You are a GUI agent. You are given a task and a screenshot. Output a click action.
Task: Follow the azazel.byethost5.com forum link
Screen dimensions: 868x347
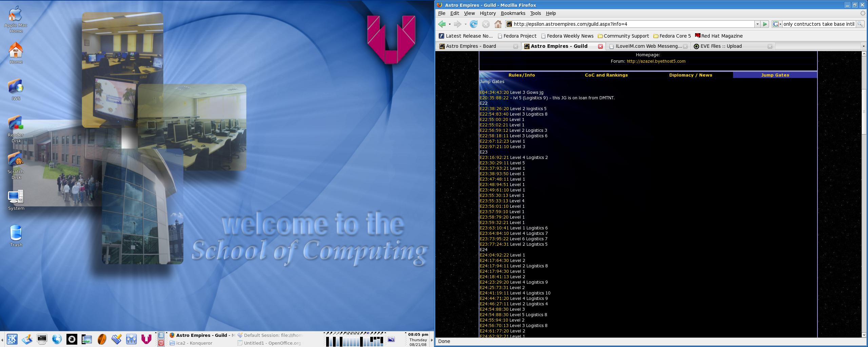click(656, 61)
